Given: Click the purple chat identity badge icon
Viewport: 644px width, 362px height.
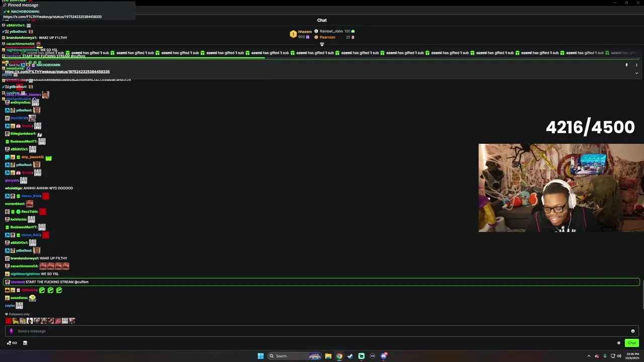Looking at the screenshot, I should pos(12,331).
